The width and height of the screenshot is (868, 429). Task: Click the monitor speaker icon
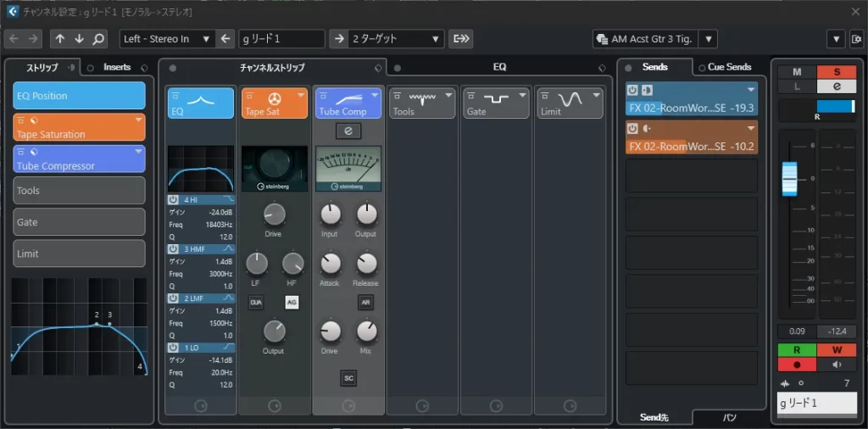point(837,365)
